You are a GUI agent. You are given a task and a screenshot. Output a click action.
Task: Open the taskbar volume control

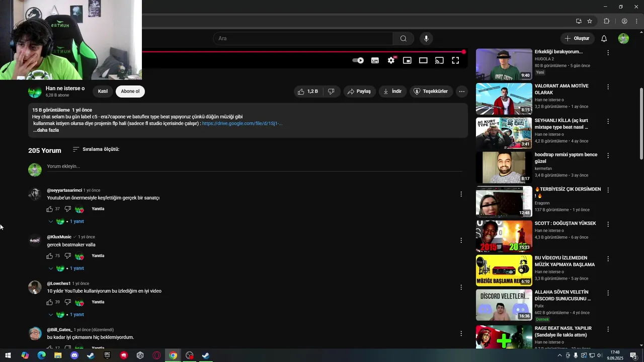(x=599, y=355)
